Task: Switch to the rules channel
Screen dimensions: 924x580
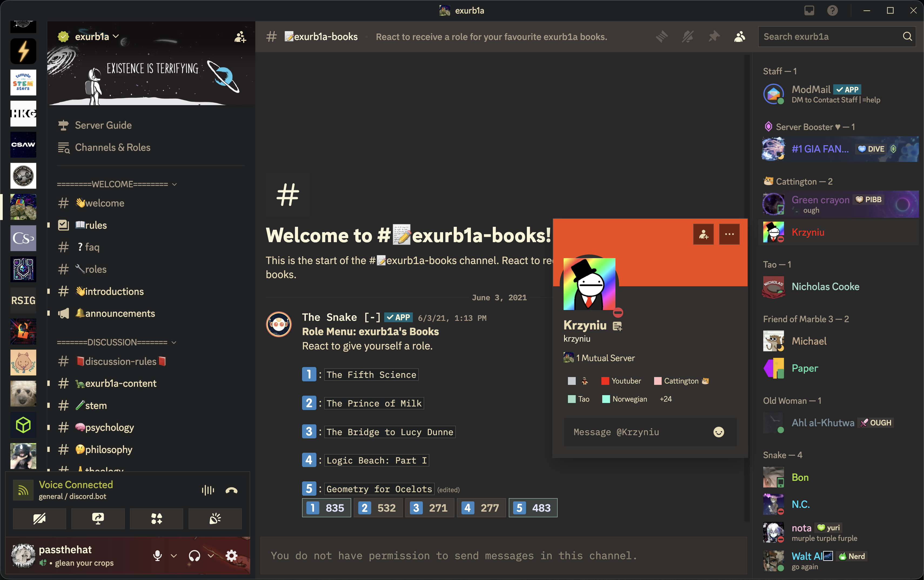Action: (151, 225)
